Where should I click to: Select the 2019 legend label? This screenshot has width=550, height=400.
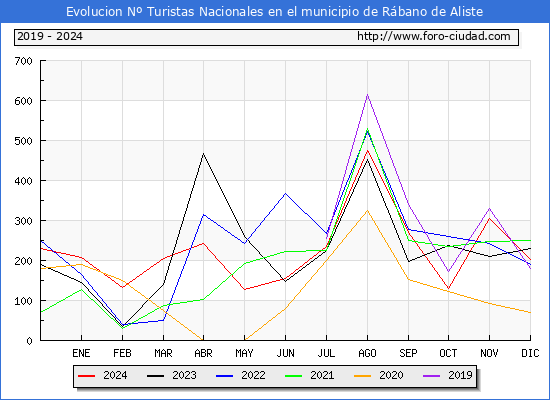460,375
